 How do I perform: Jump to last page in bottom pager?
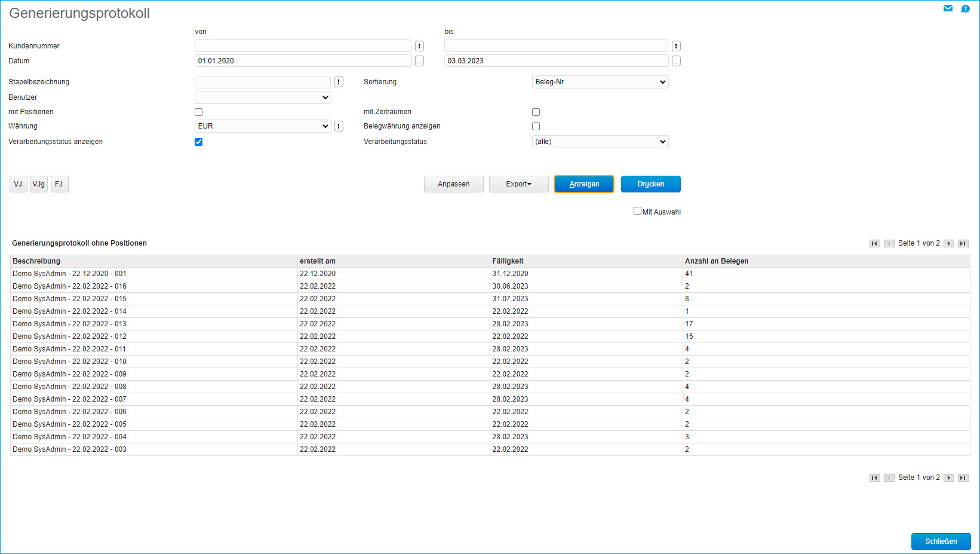pyautogui.click(x=963, y=478)
